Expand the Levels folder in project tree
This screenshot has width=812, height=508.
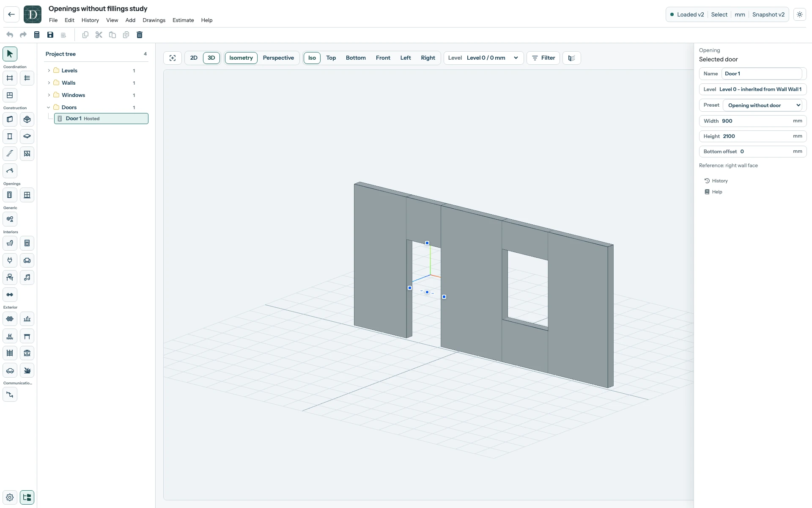(x=49, y=71)
